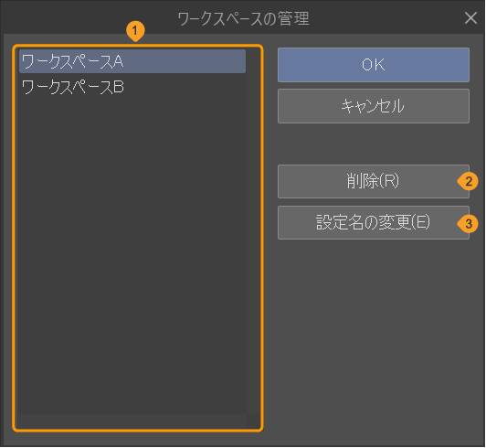Highlight the second workspace entry ワークスペースB

(x=132, y=87)
